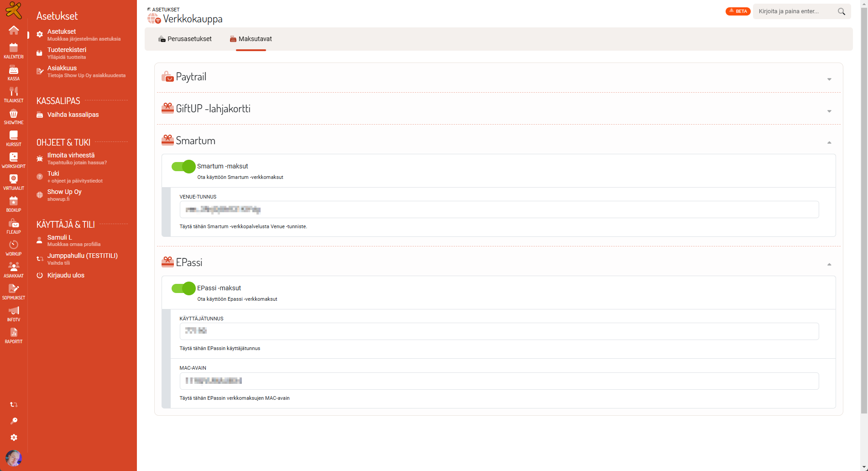Open the Kalenteri calendar icon

pos(14,50)
